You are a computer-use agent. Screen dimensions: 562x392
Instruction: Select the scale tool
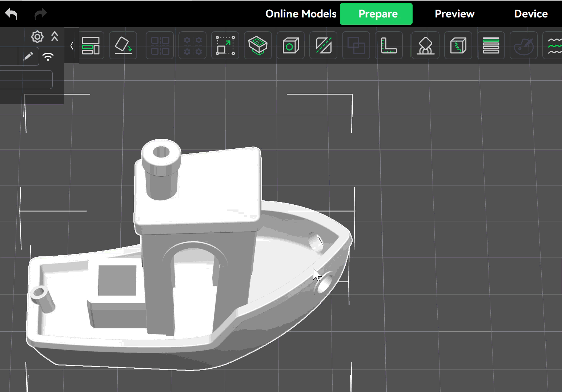225,46
